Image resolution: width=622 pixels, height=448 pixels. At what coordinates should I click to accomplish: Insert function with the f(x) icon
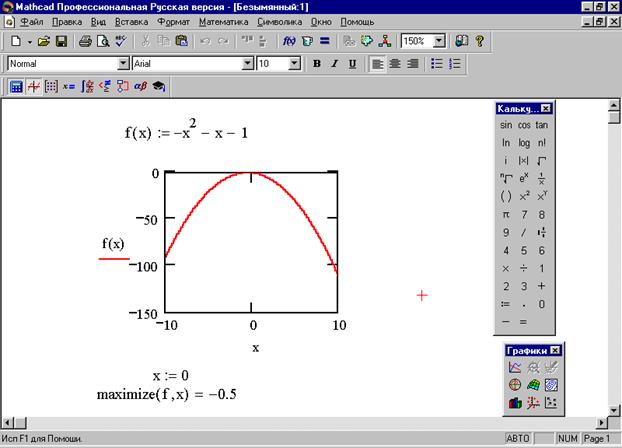[289, 41]
